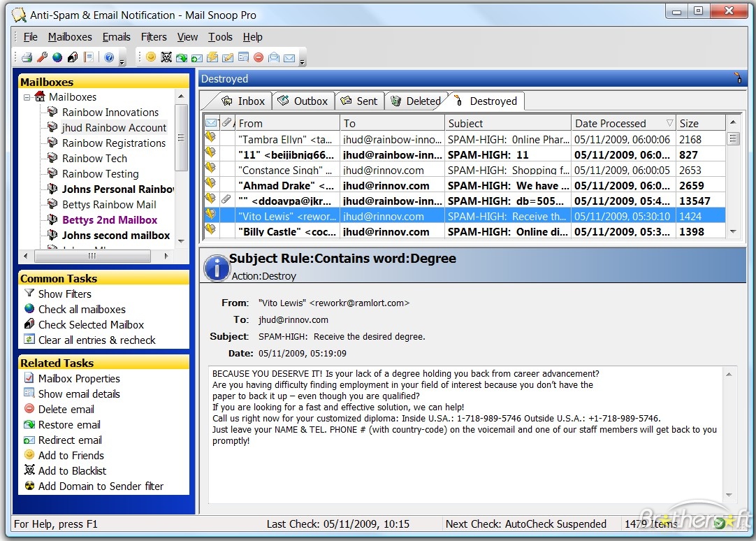Screen dimensions: 756x541
Task: Select the Rainbow Tech mailbox
Action: pyautogui.click(x=94, y=159)
